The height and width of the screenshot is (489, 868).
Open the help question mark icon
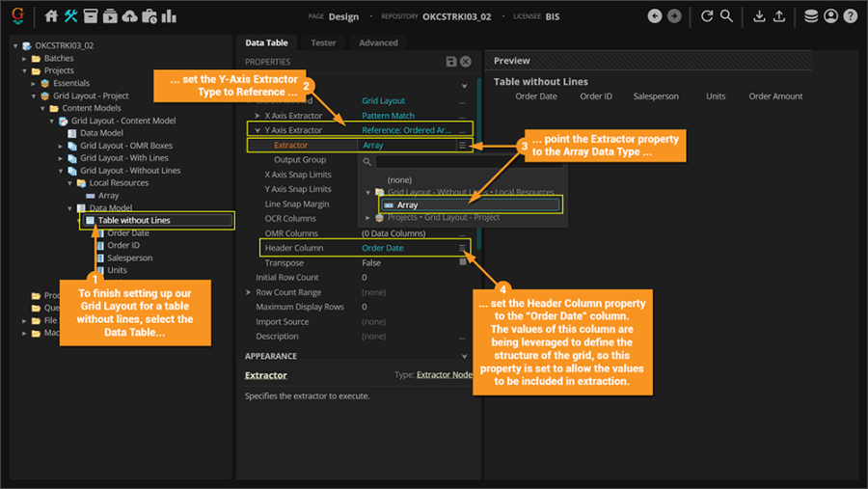[x=851, y=16]
